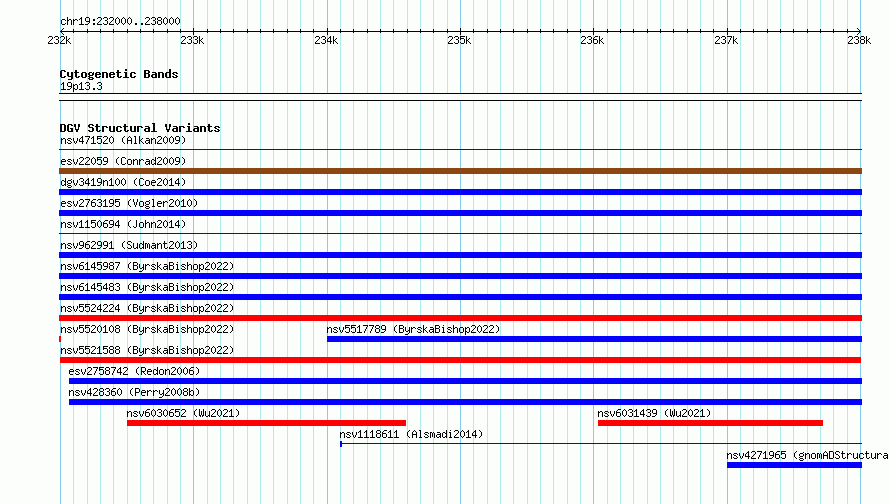Click the small red marker under nsv5520108
This screenshot has height=504, width=890.
(x=60, y=339)
